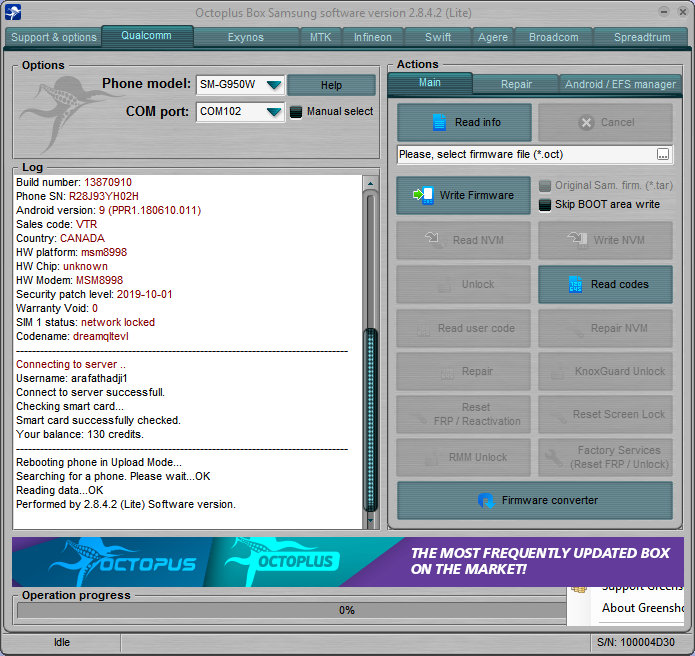Switch to Support & options tab

[x=54, y=37]
